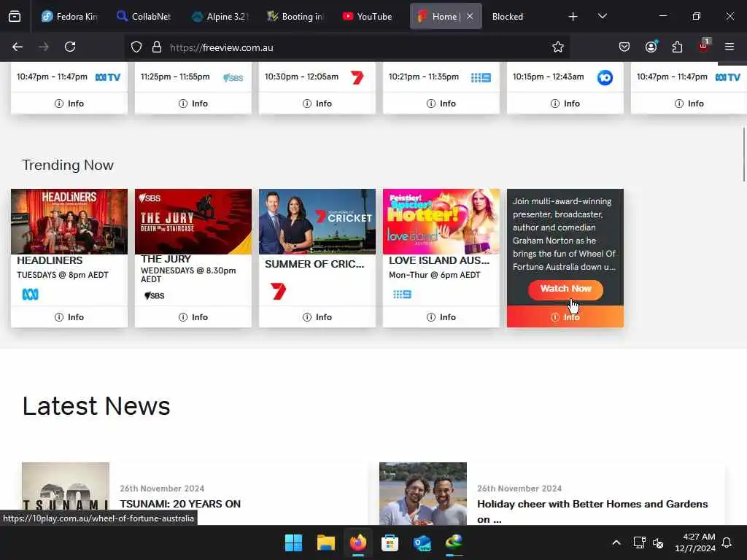Open Love Island thumbnail image
The width and height of the screenshot is (747, 560).
pyautogui.click(x=441, y=222)
